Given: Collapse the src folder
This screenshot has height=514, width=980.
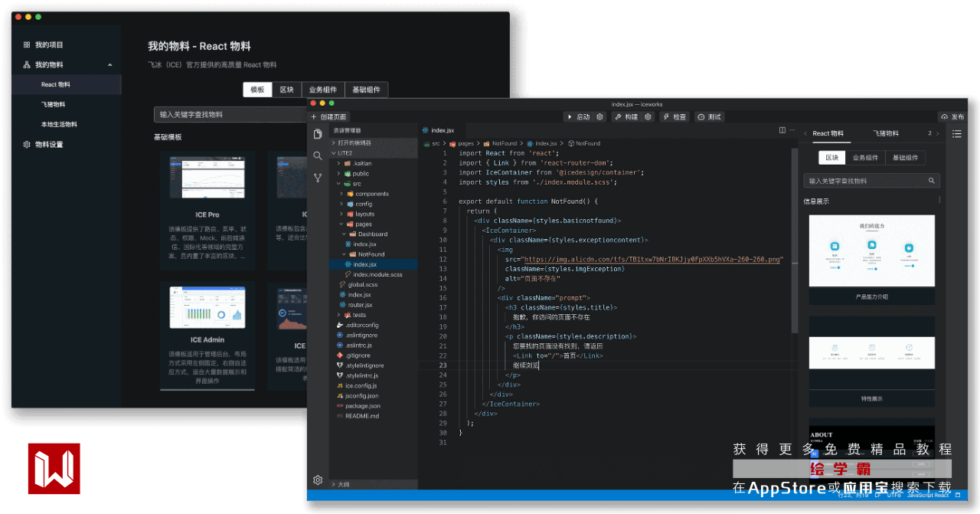Looking at the screenshot, I should point(374,184).
